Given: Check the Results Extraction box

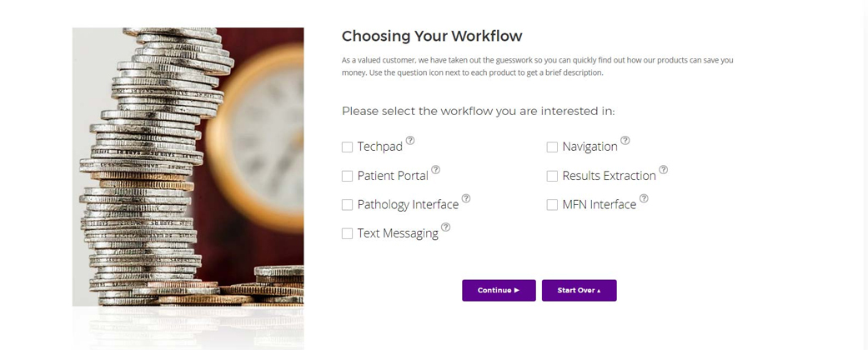Looking at the screenshot, I should point(552,177).
